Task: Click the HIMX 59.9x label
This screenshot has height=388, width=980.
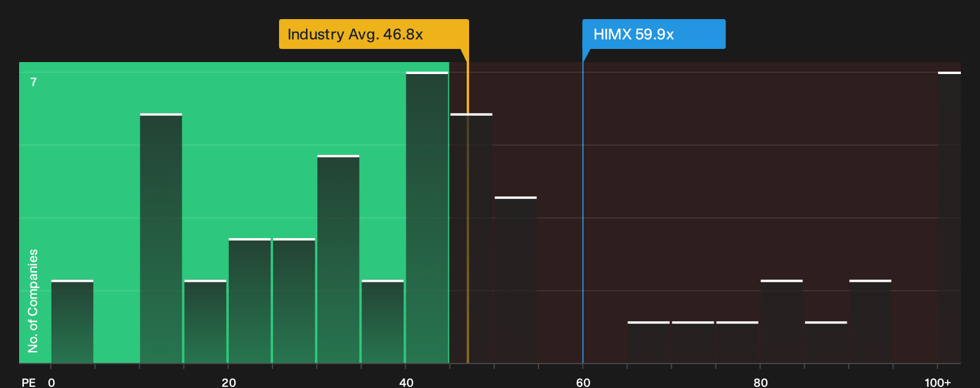Action: (654, 34)
